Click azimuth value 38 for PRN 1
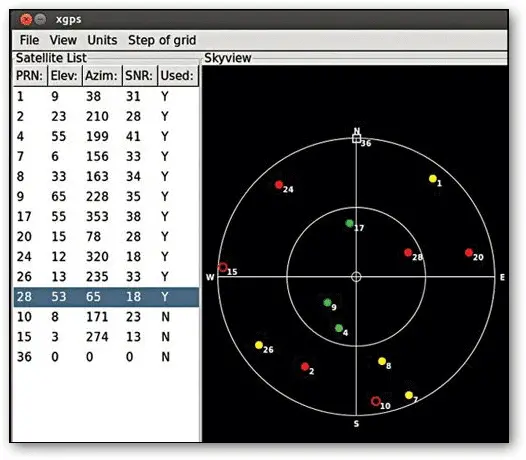Screen dimensions: 526x460 pos(93,97)
